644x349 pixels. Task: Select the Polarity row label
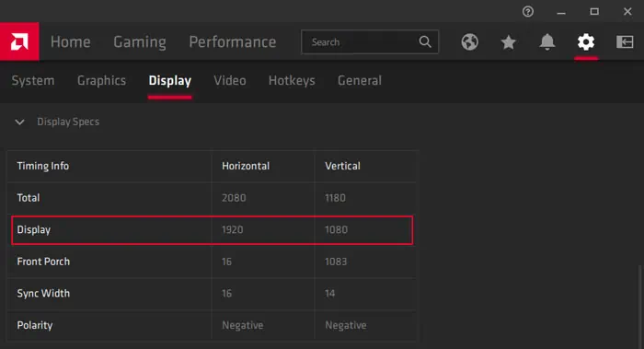(35, 325)
